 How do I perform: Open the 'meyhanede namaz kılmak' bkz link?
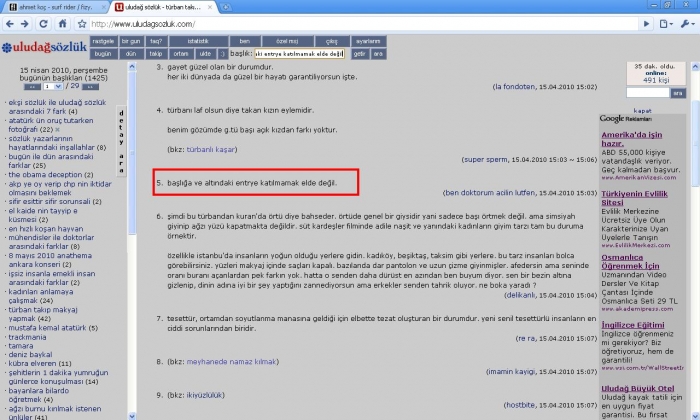coord(231,362)
